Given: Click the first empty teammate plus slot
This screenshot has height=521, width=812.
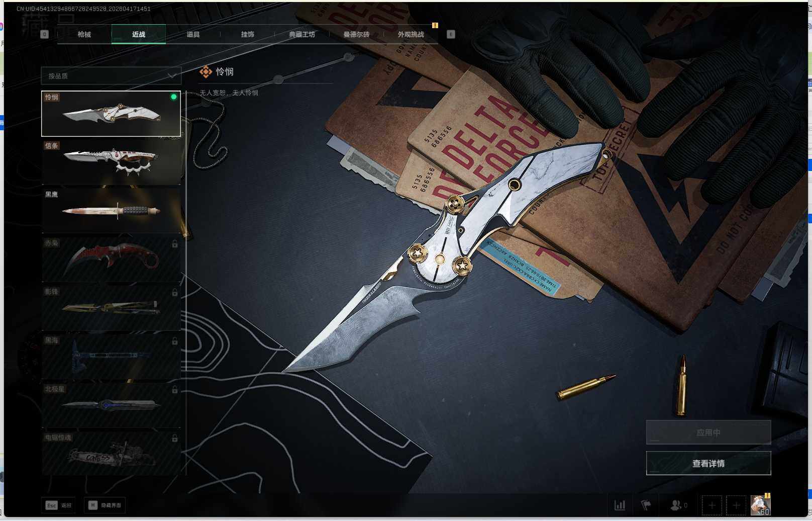Looking at the screenshot, I should (x=712, y=505).
